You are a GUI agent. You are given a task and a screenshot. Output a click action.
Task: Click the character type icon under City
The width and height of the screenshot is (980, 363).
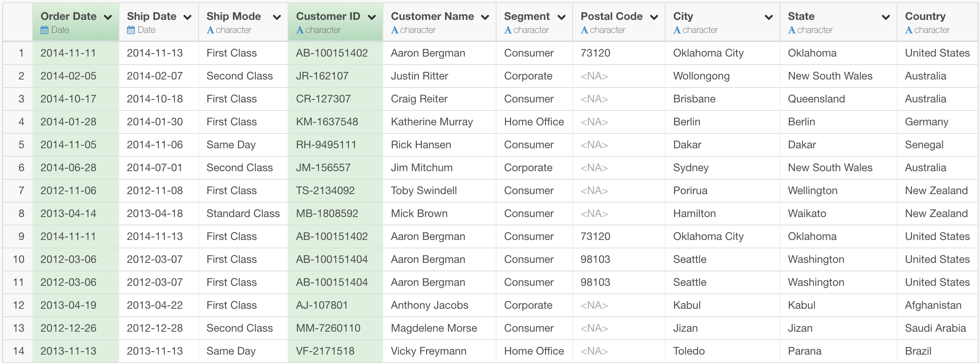pyautogui.click(x=677, y=30)
